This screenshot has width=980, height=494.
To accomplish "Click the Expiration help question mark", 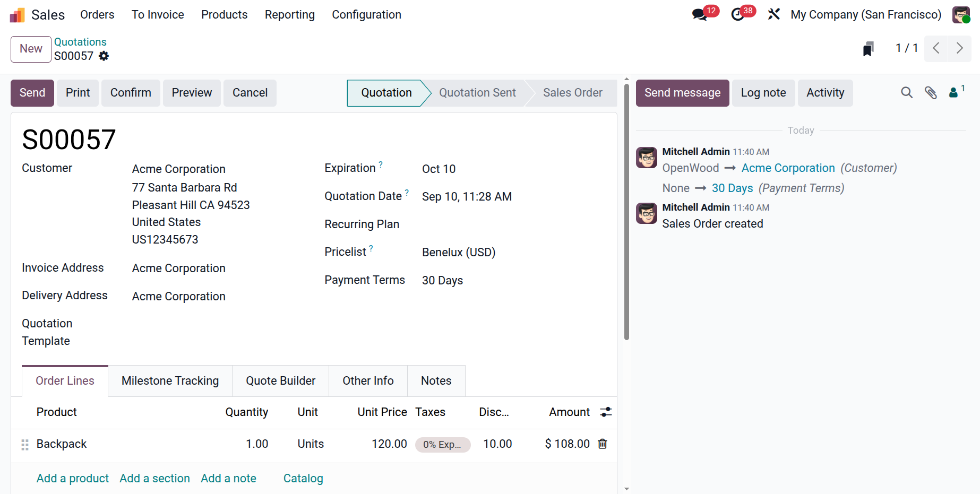I will point(381,164).
